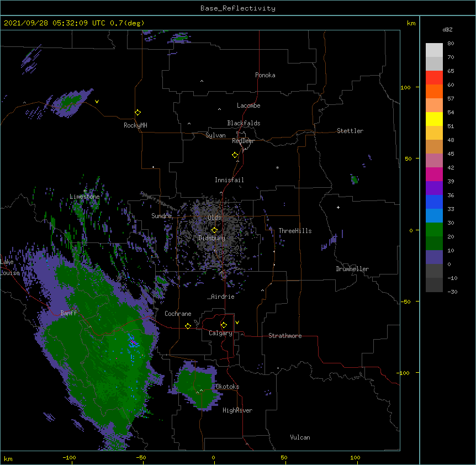The height and width of the screenshot is (465, 476).
Task: Select the Banff label
Action: (x=68, y=313)
